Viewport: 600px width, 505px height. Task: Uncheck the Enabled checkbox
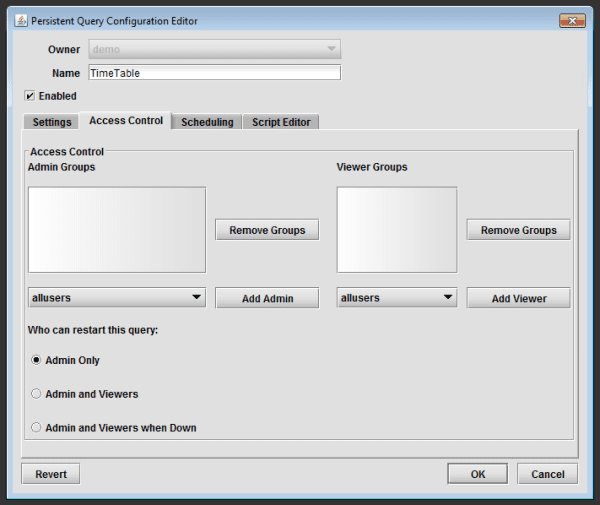coord(30,96)
